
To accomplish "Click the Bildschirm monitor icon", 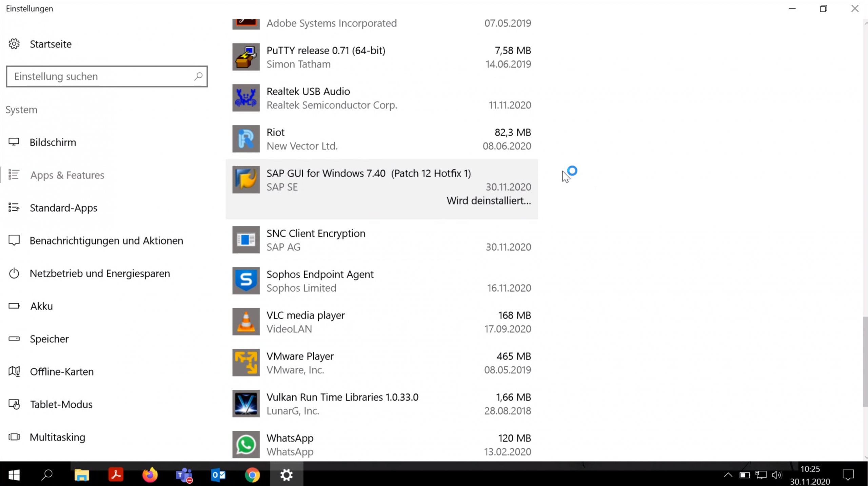I will (x=14, y=142).
